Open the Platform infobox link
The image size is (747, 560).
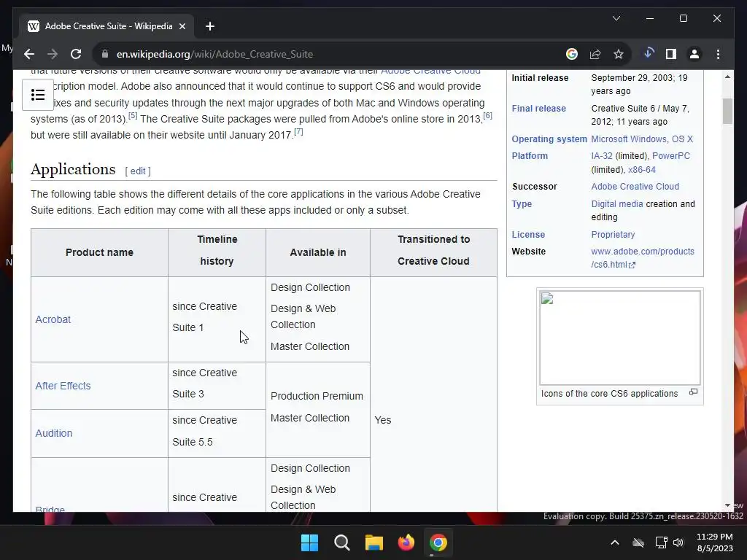click(530, 156)
